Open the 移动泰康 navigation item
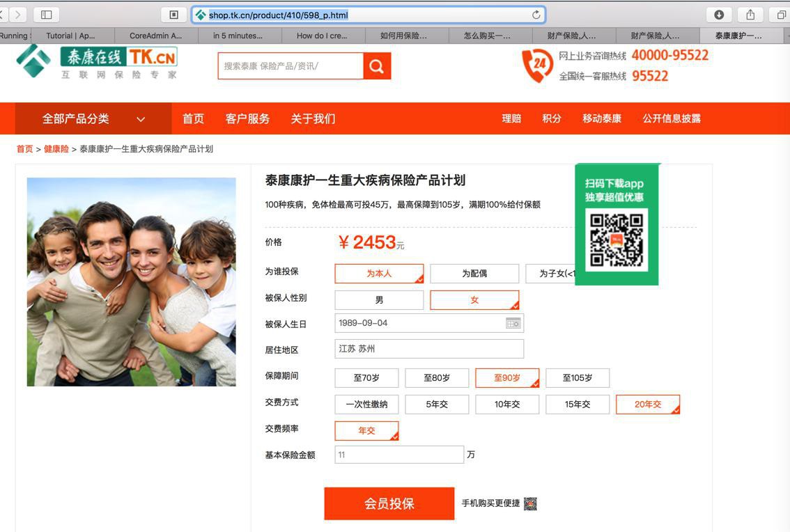 coord(602,118)
